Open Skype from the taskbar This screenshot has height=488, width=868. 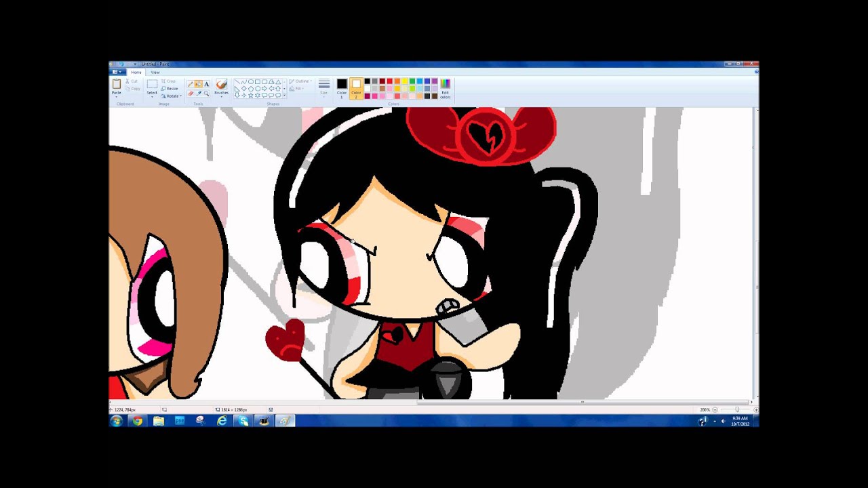click(x=243, y=421)
